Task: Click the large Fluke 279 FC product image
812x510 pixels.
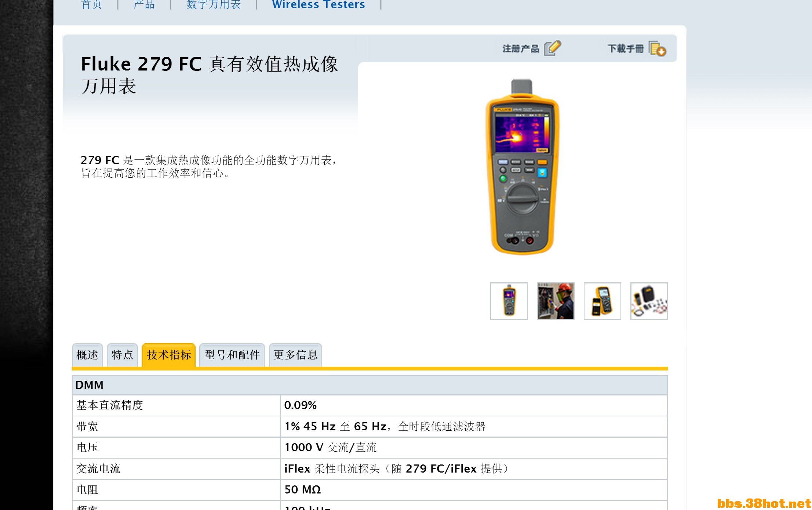Action: tap(522, 166)
